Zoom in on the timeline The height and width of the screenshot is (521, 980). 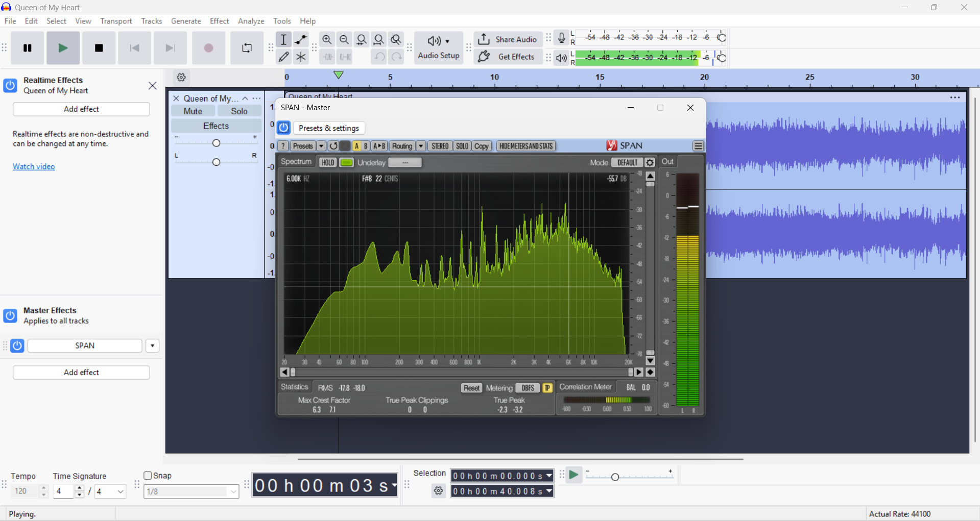tap(327, 39)
